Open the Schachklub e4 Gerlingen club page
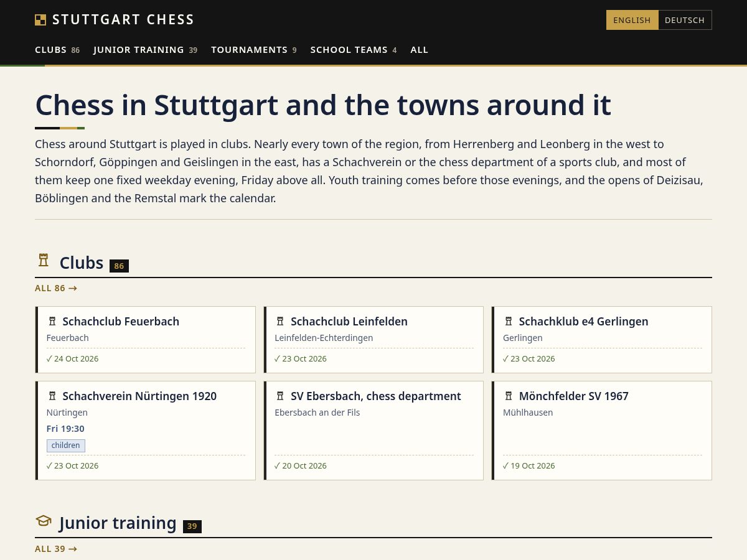This screenshot has height=560, width=747. [584, 322]
